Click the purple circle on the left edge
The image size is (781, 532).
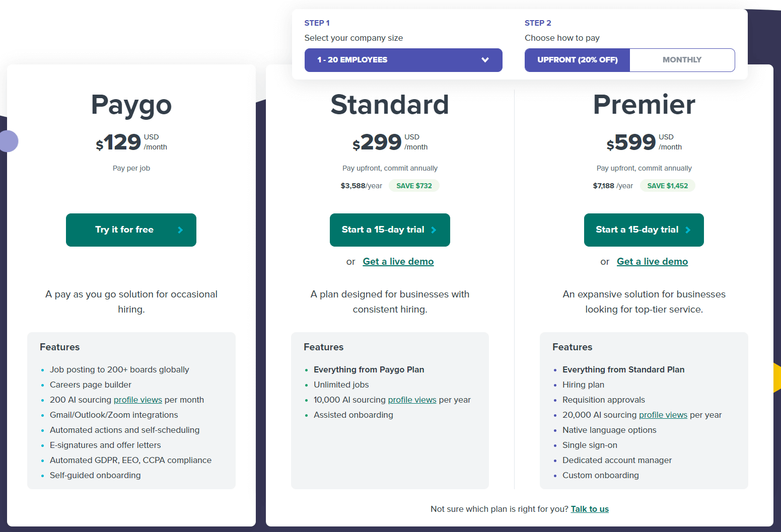[x=9, y=141]
